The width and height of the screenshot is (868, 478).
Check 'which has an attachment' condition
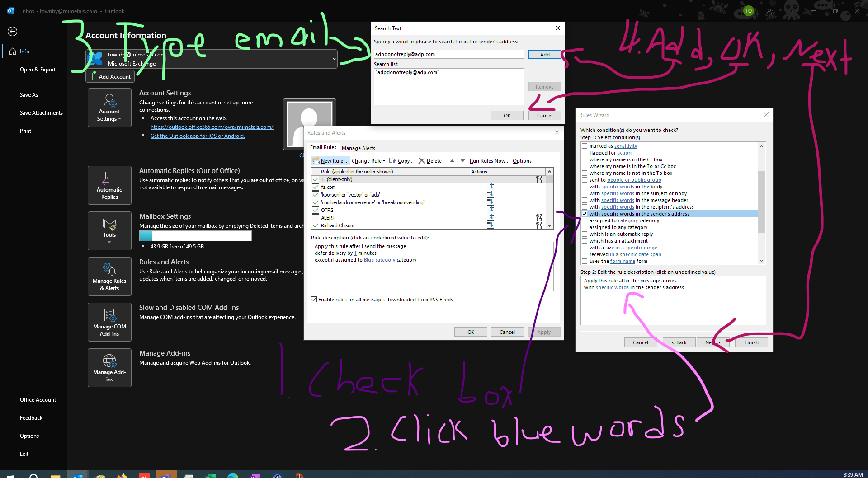pos(585,241)
